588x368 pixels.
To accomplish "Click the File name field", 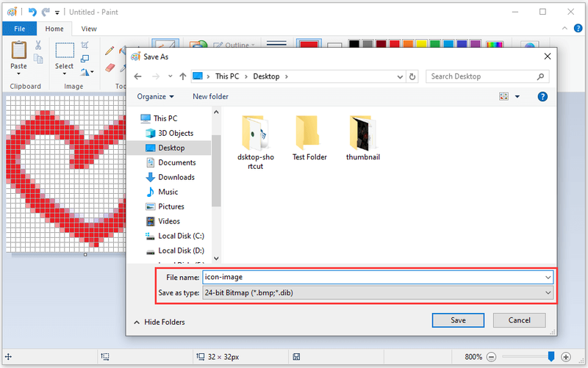I will (x=378, y=278).
